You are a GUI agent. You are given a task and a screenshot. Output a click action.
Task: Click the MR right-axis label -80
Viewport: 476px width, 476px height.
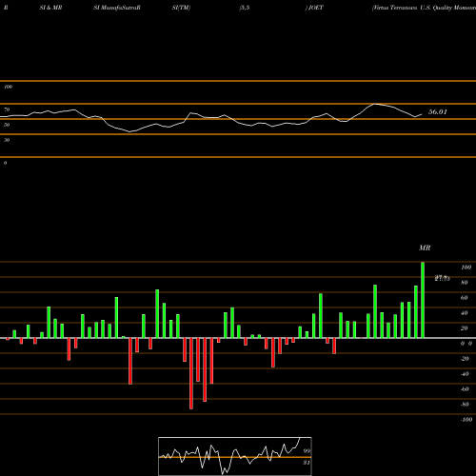465,405
